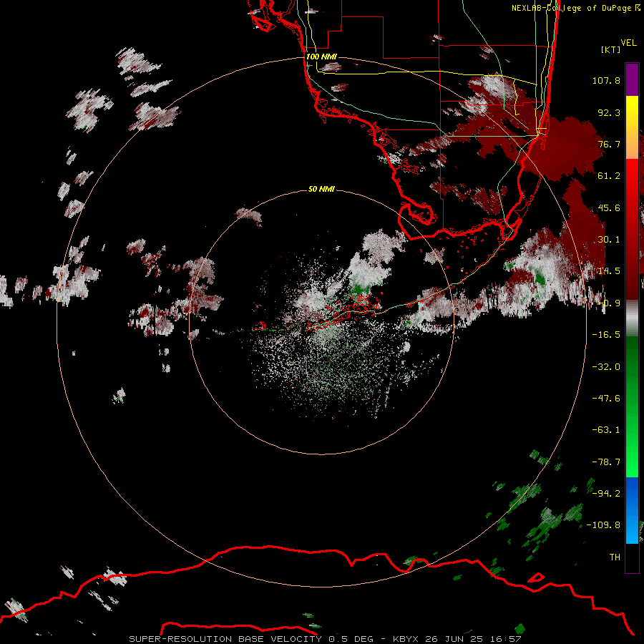Click the 92.3 legend value
Image resolution: width=644 pixels, height=644 pixels.
[x=609, y=112]
